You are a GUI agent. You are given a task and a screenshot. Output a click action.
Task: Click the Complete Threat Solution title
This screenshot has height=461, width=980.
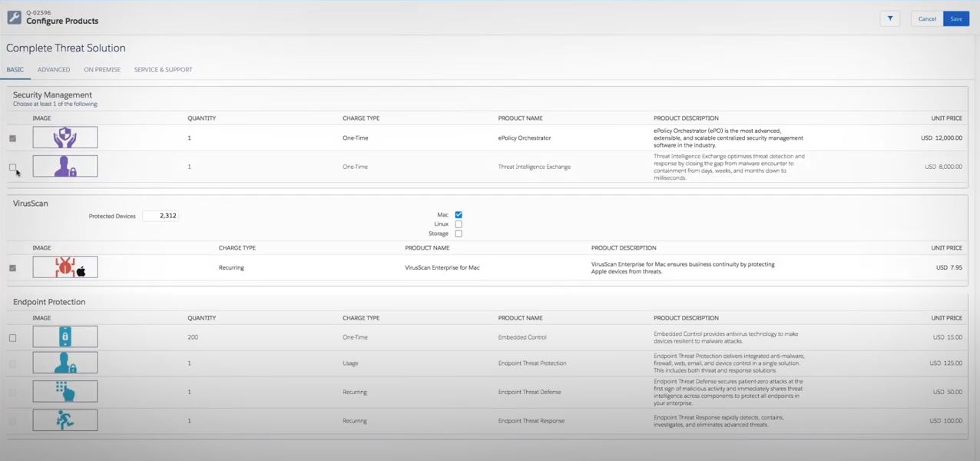66,48
